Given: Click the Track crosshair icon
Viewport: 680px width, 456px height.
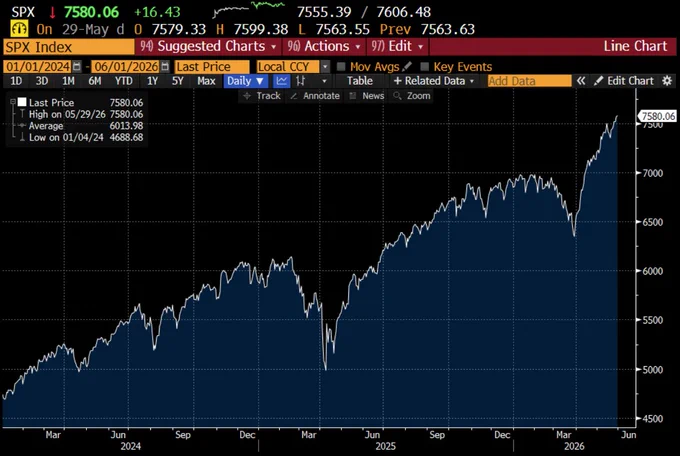Looking at the screenshot, I should click(x=247, y=96).
